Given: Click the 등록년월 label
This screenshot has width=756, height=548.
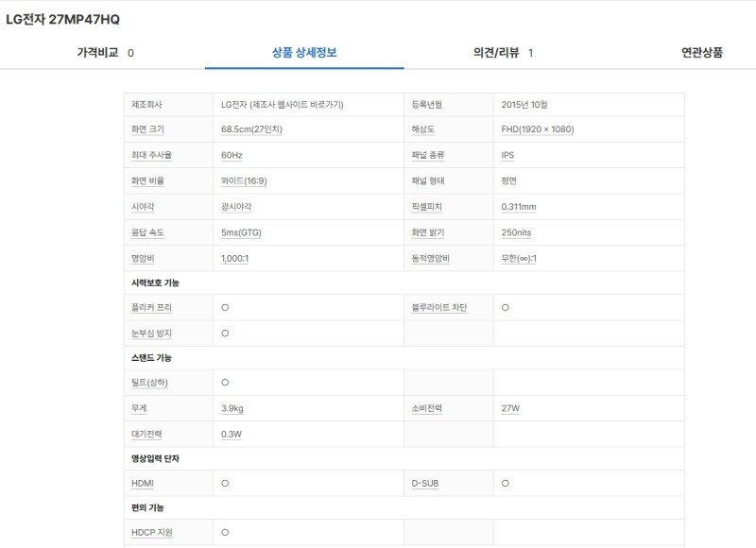Looking at the screenshot, I should pos(427,104).
